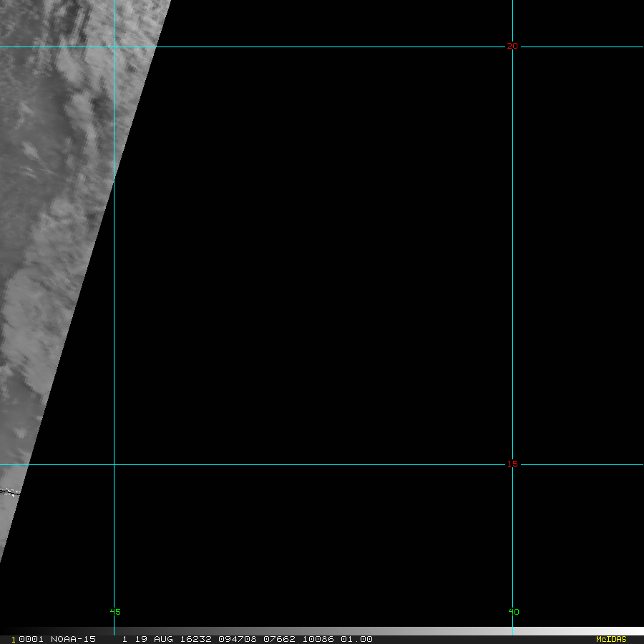Image resolution: width=644 pixels, height=644 pixels.
Task: Click the red 20 latitude label
Action: (x=512, y=46)
